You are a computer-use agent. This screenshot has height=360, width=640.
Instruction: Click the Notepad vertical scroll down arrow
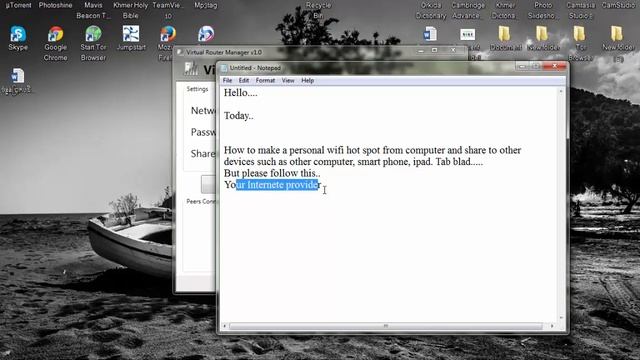click(x=561, y=317)
